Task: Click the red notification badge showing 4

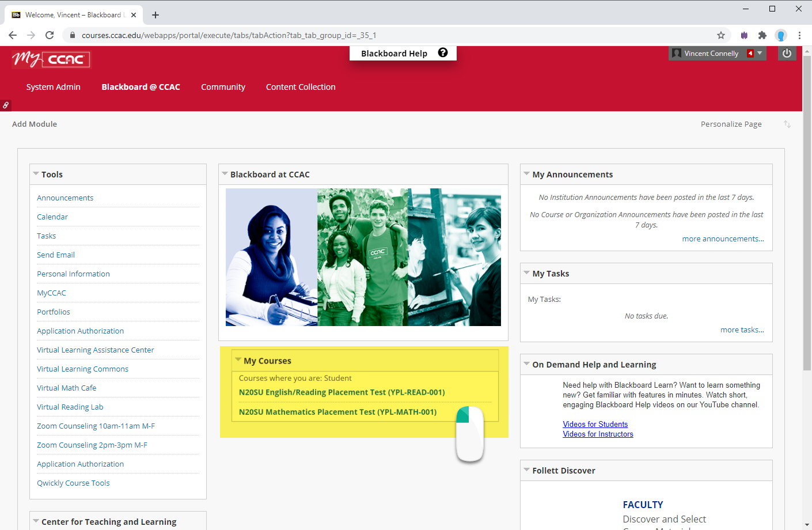Action: pos(750,53)
